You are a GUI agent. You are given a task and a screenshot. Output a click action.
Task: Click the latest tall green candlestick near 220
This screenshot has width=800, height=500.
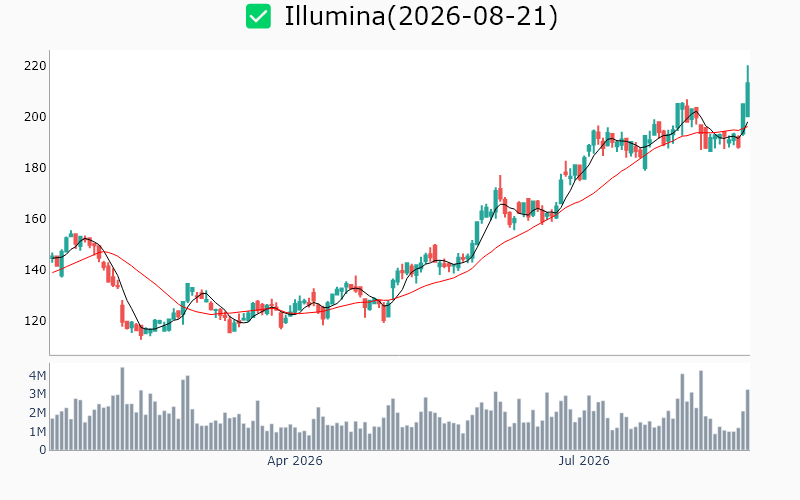coord(748,92)
